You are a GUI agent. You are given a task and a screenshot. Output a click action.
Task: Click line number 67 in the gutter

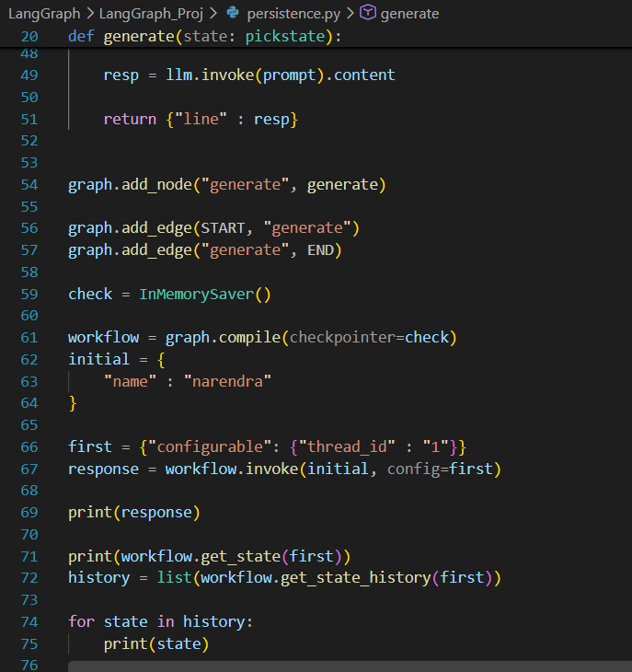click(x=29, y=469)
